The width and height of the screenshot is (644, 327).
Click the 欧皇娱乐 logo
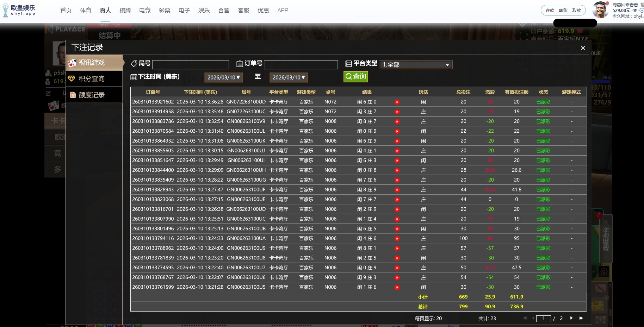19,10
